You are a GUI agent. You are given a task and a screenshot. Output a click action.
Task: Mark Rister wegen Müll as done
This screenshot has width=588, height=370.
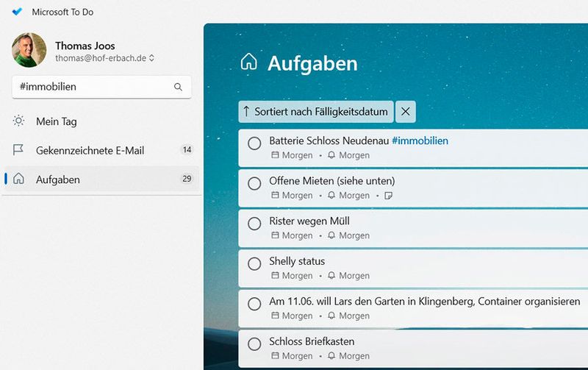tap(254, 224)
